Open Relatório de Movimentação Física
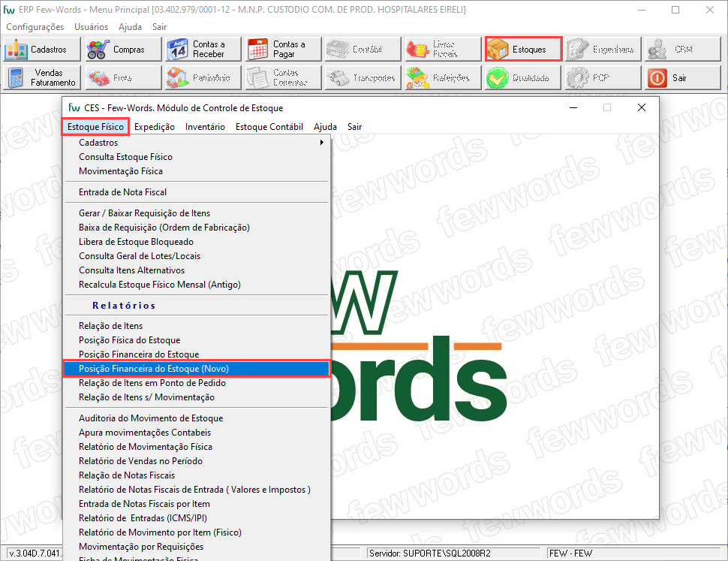The image size is (728, 561). tap(197, 447)
